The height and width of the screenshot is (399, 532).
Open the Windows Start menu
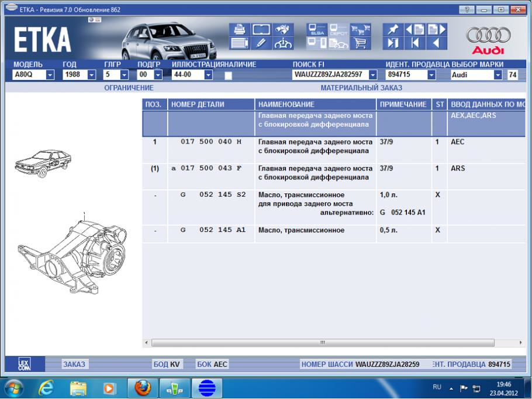click(14, 388)
